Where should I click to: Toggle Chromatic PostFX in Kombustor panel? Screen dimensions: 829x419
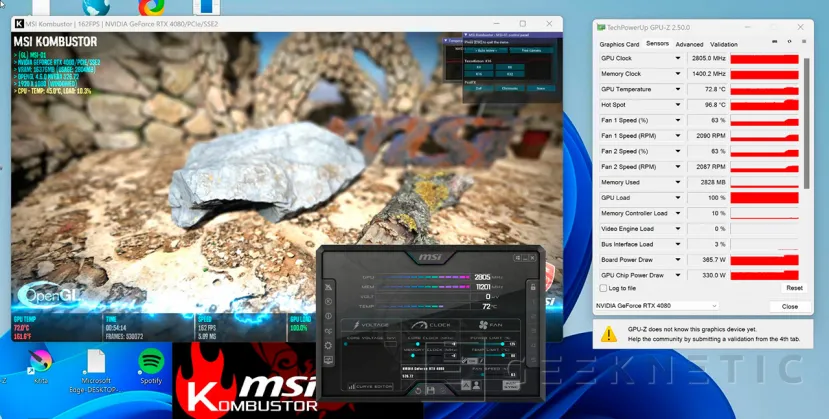tap(510, 88)
